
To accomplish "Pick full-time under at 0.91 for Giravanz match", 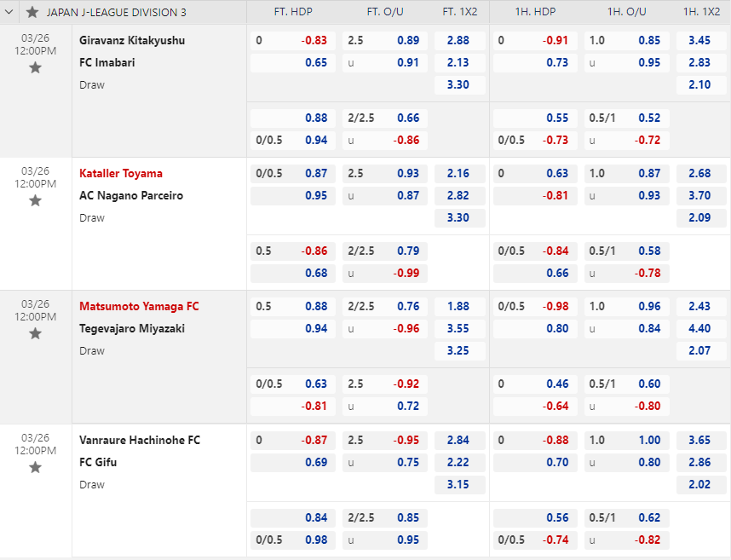I will tap(384, 63).
